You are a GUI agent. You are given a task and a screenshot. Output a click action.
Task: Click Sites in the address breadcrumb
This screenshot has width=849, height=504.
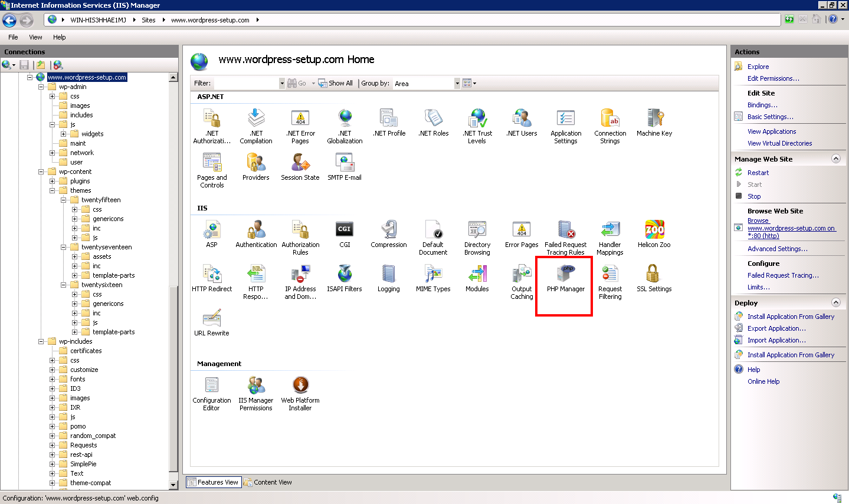point(149,20)
